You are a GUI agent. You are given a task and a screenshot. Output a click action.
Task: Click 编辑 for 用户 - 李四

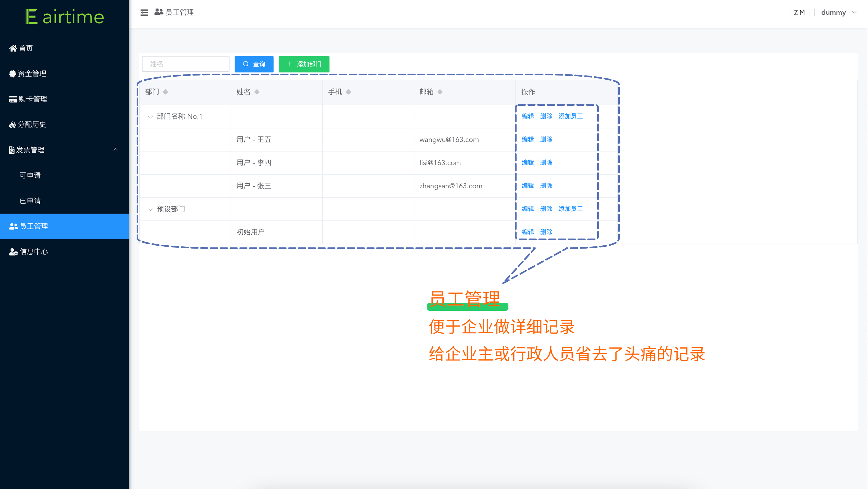(x=528, y=163)
